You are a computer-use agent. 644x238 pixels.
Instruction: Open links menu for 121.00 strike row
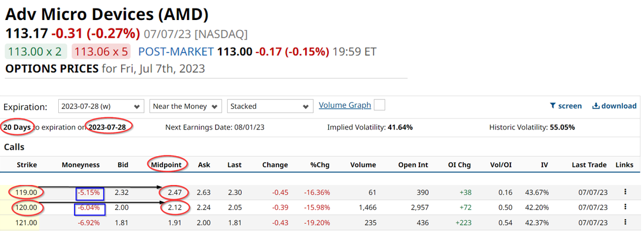pyautogui.click(x=625, y=222)
